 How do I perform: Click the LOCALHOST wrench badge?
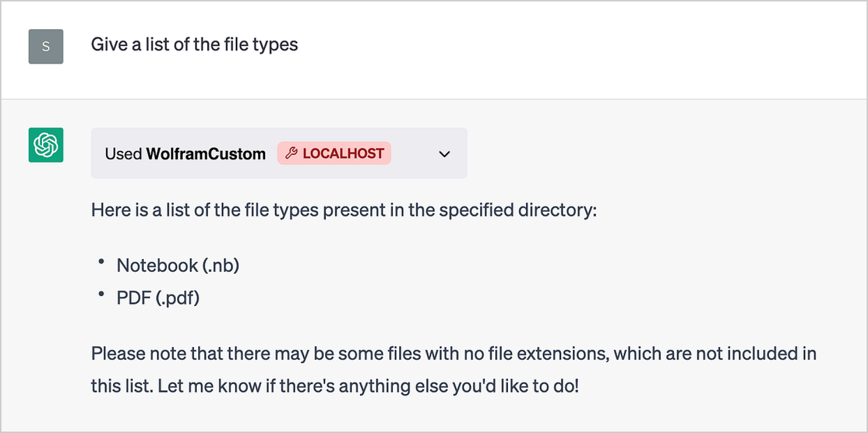(x=334, y=153)
